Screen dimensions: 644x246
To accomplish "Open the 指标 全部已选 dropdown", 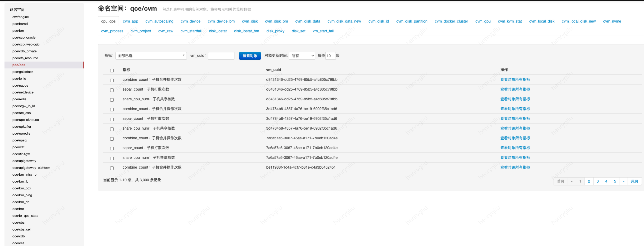I will tap(151, 56).
